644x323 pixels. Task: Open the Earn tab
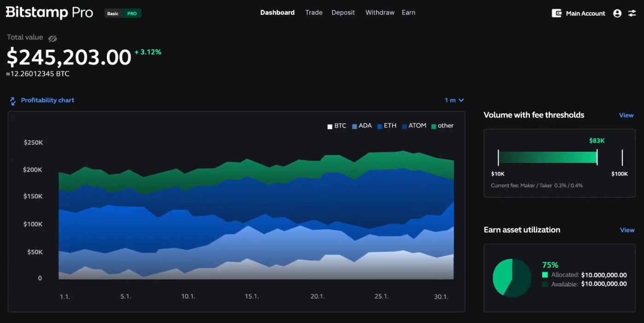point(409,12)
